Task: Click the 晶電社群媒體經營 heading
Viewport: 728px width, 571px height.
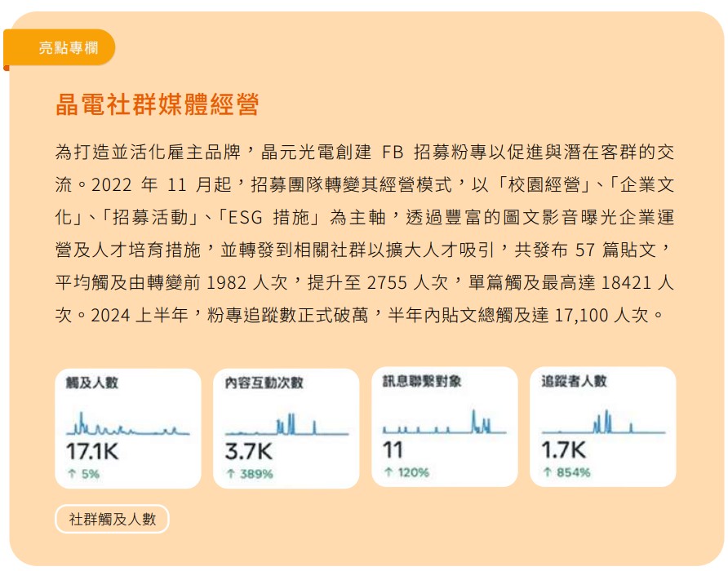Action: pos(157,105)
